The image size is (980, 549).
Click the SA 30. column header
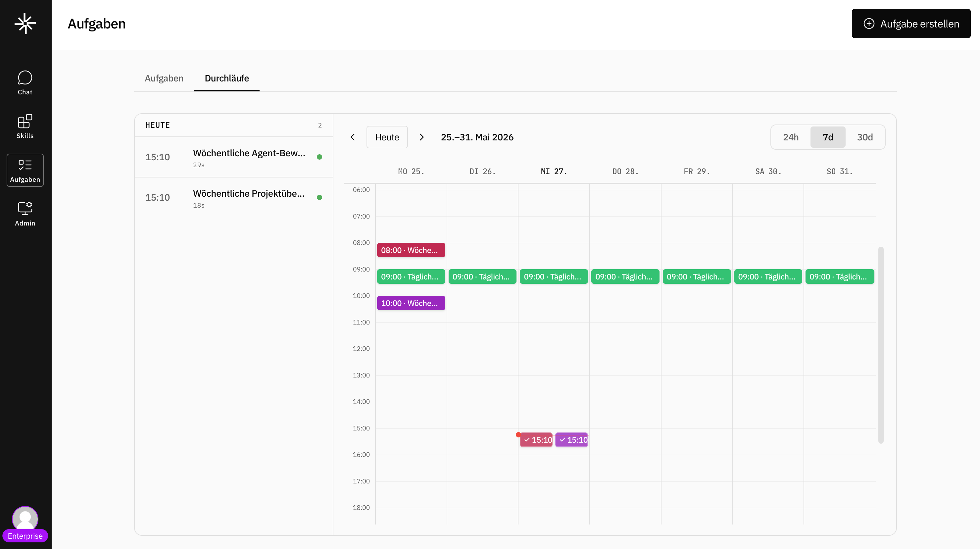coord(768,172)
